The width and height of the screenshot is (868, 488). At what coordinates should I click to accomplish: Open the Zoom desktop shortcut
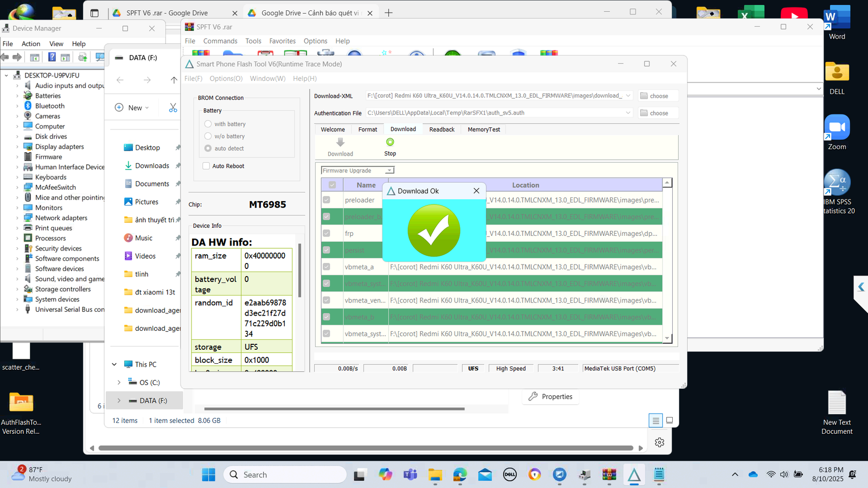pos(837,132)
